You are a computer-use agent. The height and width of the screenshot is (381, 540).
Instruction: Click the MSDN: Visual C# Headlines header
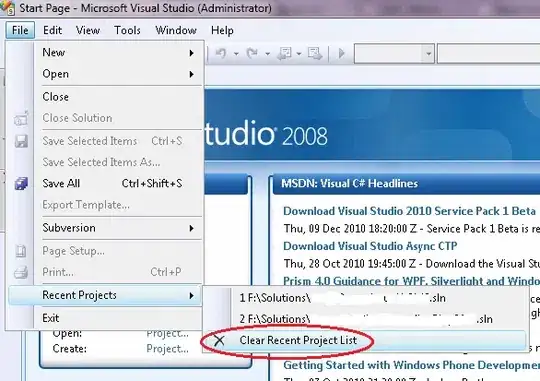[350, 184]
